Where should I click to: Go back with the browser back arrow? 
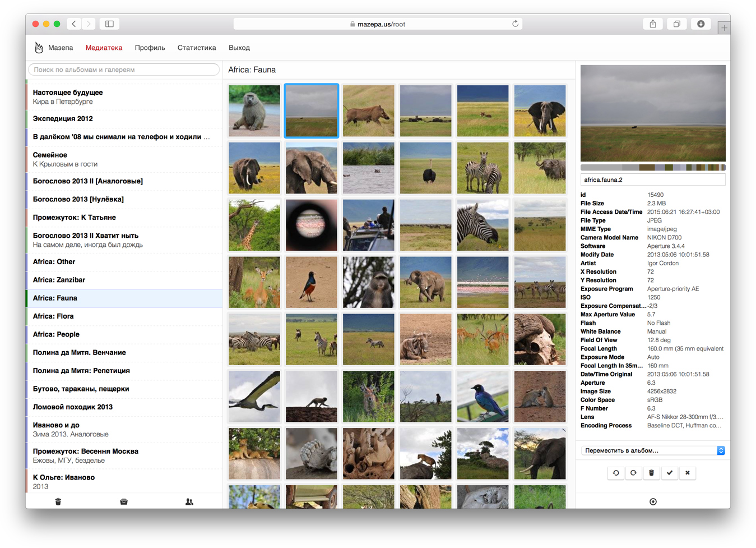[75, 24]
